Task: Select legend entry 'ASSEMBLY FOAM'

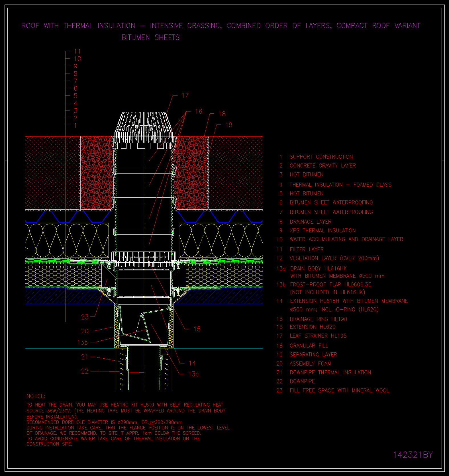Action: 310,364
